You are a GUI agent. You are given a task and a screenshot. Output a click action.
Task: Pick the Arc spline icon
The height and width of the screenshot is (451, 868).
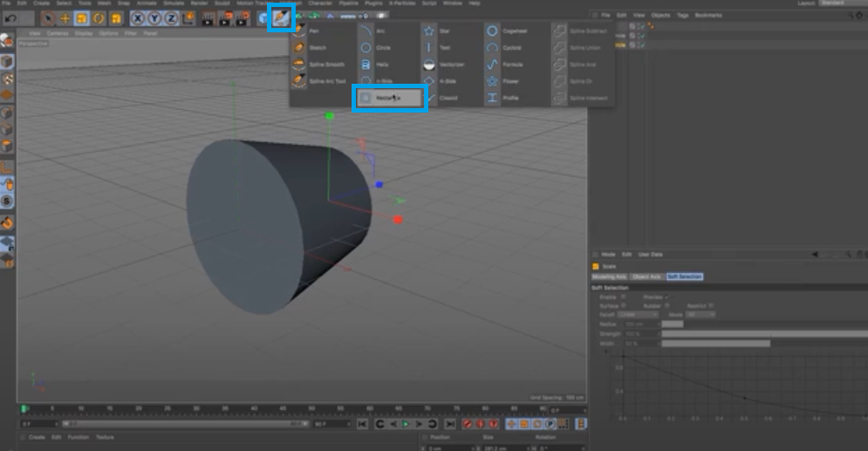pyautogui.click(x=366, y=31)
